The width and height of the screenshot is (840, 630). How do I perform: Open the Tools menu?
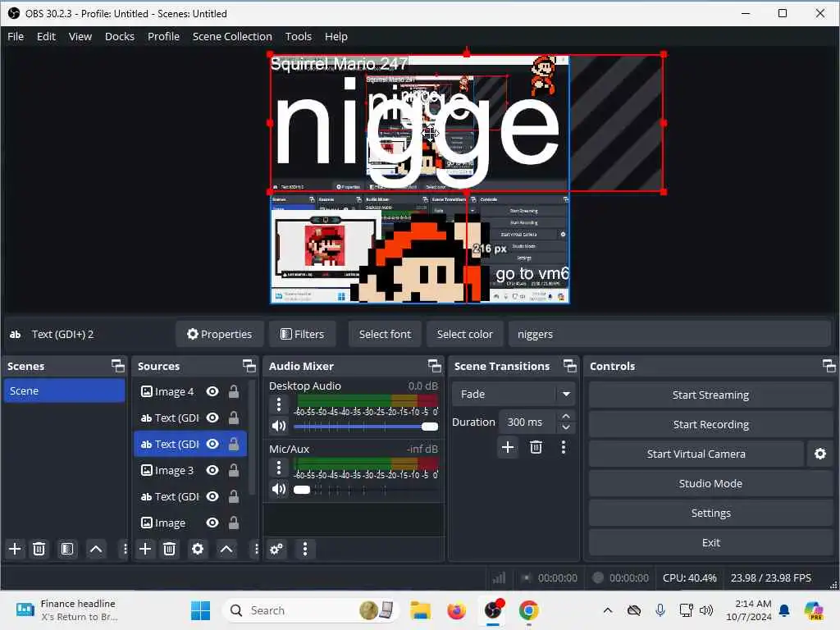pos(298,36)
